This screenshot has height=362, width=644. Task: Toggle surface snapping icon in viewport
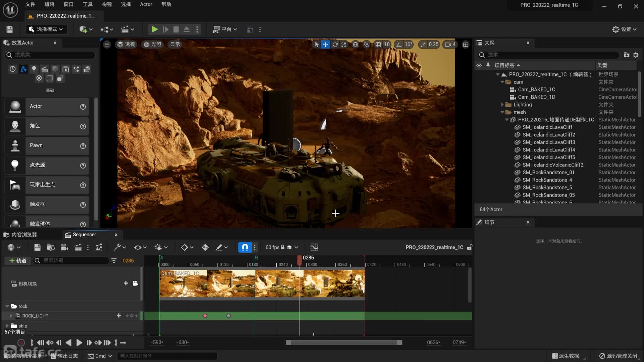[366, 44]
